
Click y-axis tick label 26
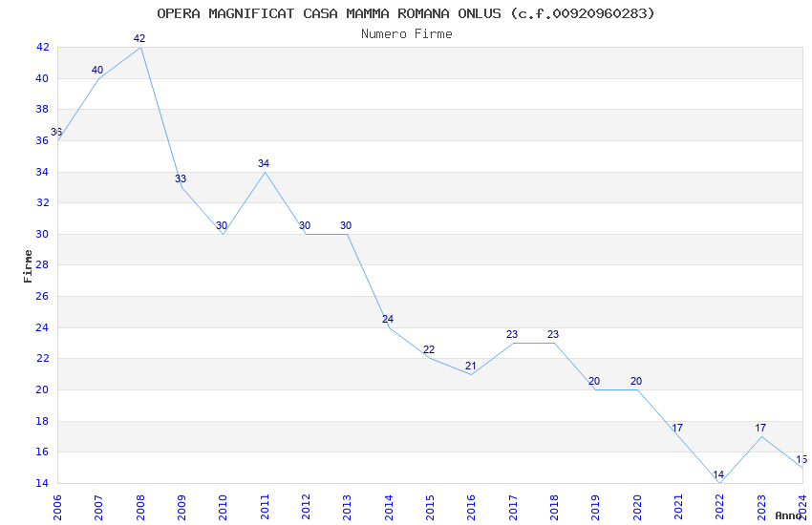click(42, 296)
